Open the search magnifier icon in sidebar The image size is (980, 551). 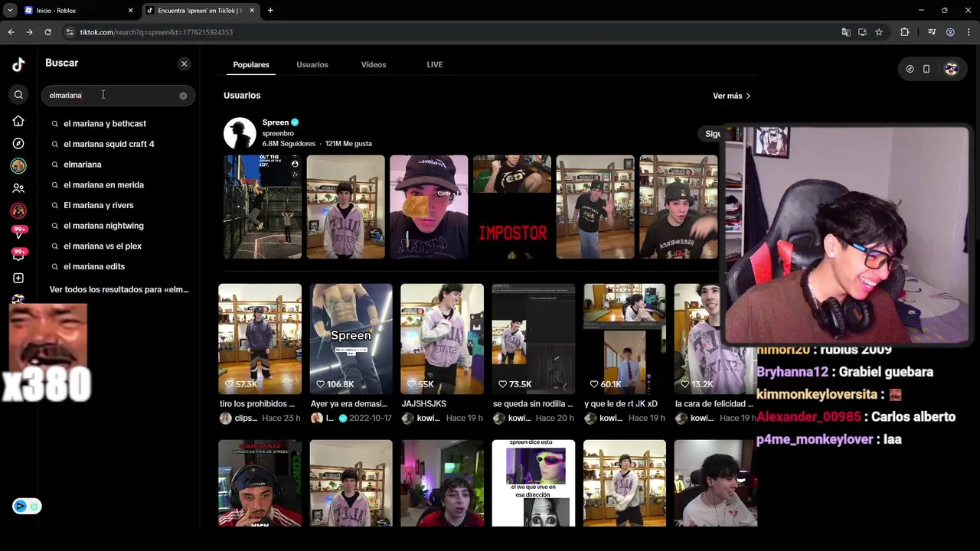coord(18,95)
